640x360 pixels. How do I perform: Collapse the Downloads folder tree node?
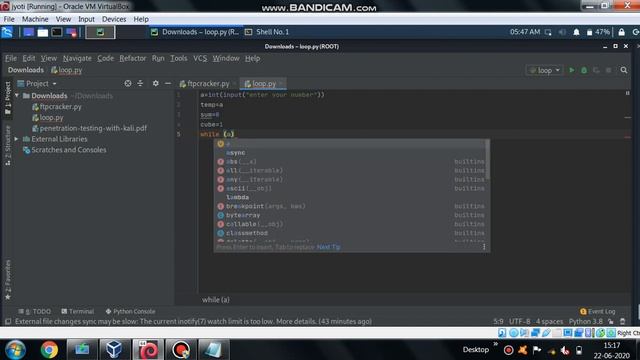point(17,96)
